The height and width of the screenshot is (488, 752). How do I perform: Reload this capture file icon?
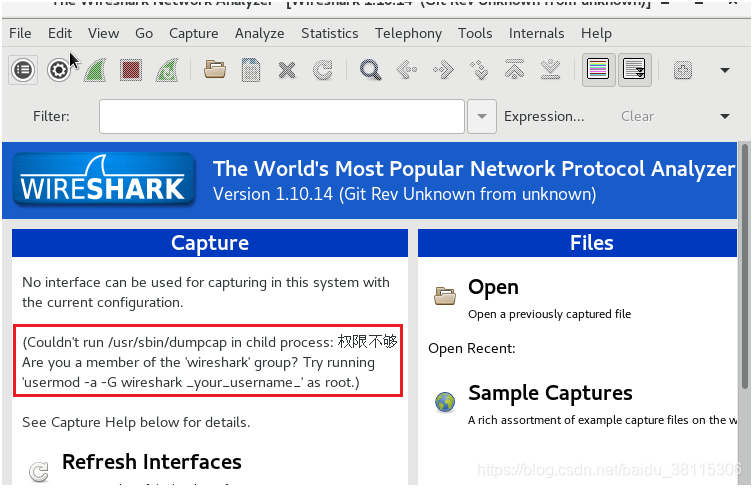pos(323,70)
